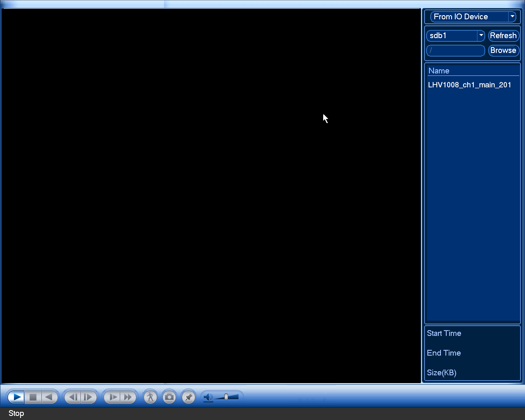Start playback with the Play button
This screenshot has width=525, height=420.
(x=16, y=397)
